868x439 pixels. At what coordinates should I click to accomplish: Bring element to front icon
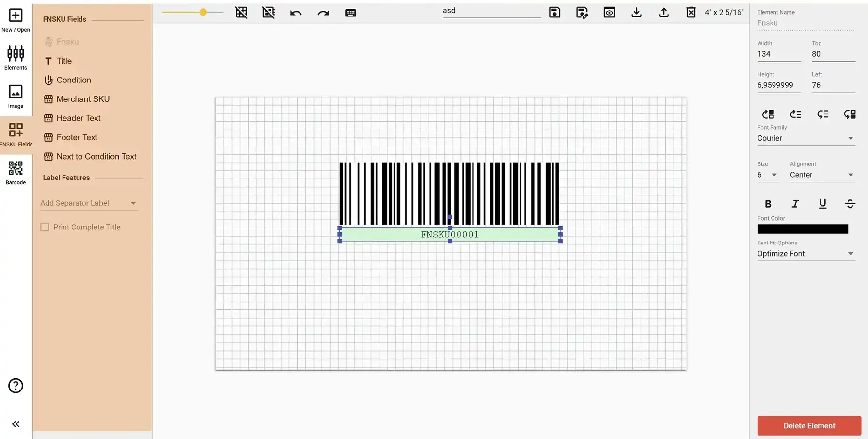(768, 114)
